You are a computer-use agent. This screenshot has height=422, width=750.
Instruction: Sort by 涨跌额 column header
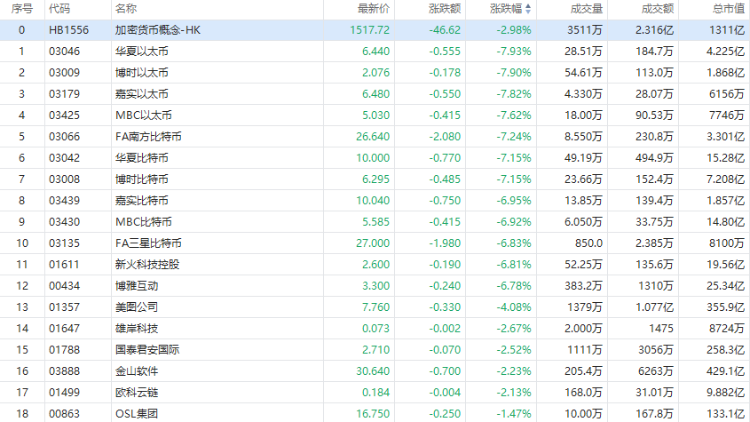pos(445,9)
